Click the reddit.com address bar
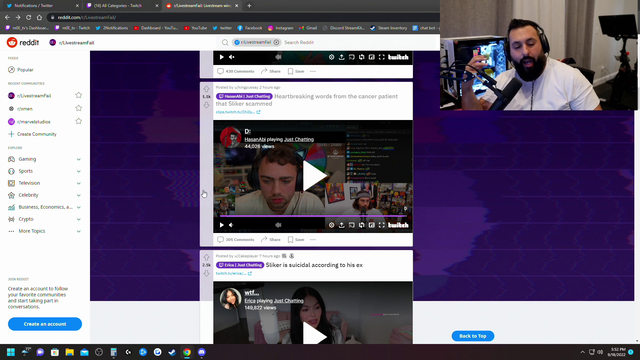The image size is (640, 360). point(245,18)
